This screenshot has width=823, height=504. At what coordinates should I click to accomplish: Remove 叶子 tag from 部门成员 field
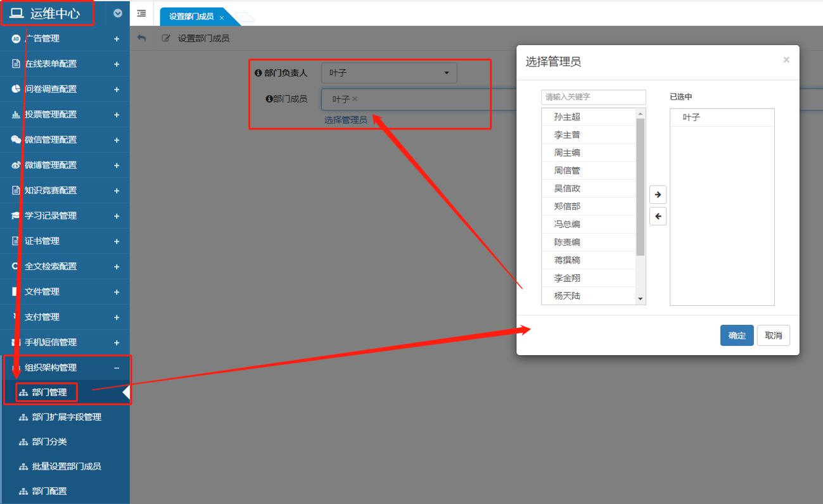355,99
